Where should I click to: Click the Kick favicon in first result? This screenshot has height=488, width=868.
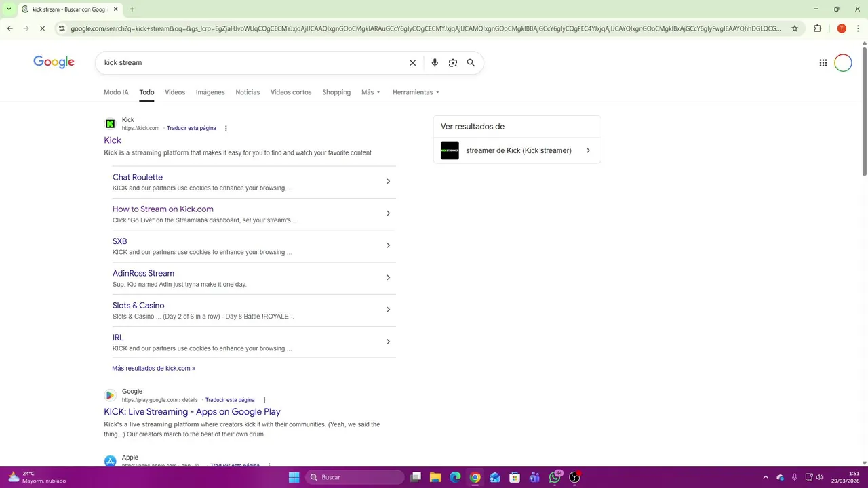(x=110, y=124)
